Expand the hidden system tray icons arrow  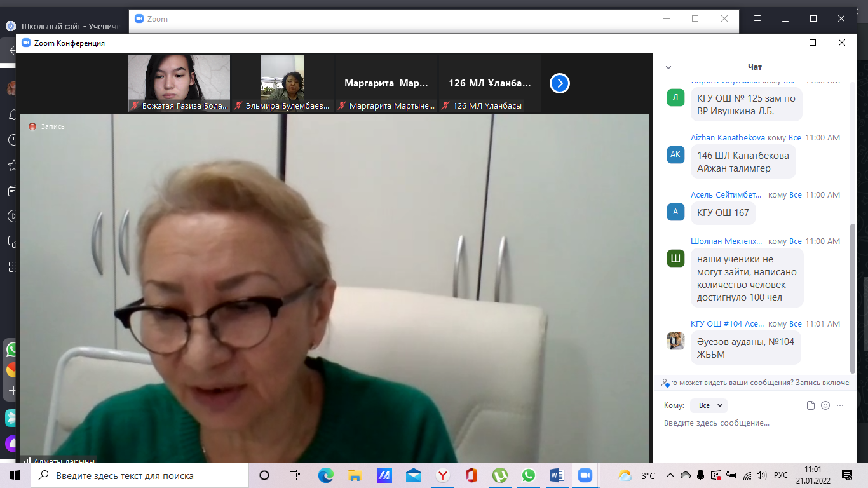pos(670,475)
